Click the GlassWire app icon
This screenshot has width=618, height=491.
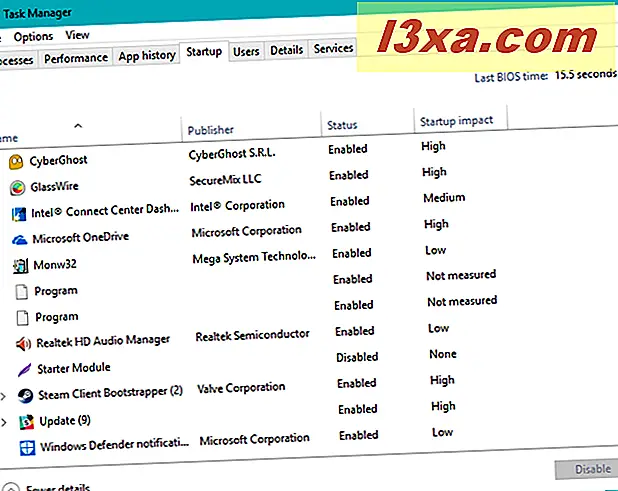tap(17, 188)
